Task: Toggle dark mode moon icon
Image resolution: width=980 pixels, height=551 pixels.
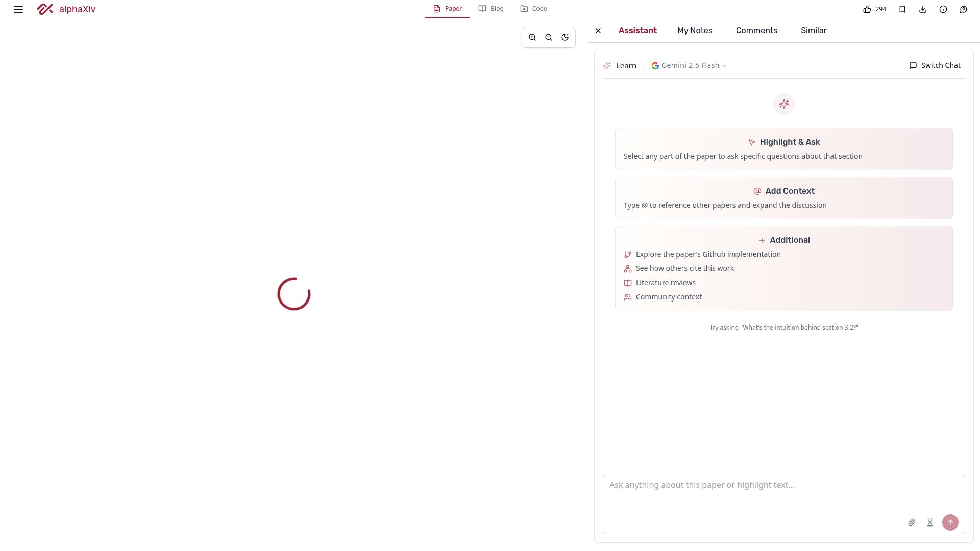Action: (x=565, y=37)
